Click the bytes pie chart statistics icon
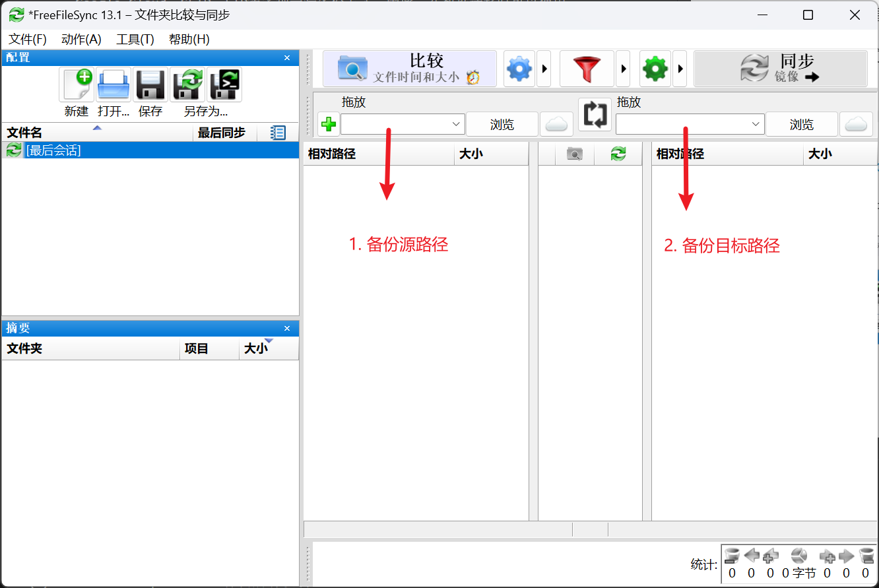Viewport: 879px width, 588px height. click(799, 556)
